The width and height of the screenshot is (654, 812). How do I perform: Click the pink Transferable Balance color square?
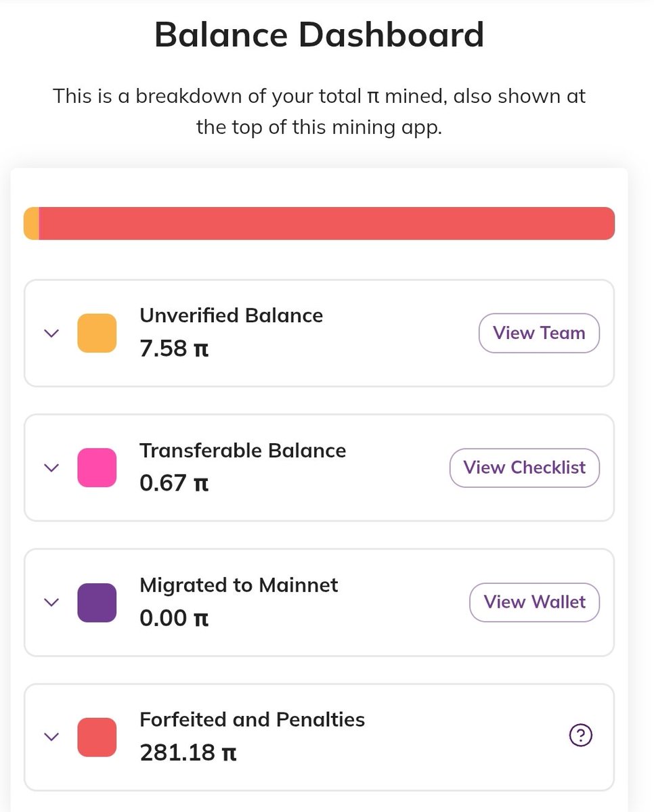(97, 468)
